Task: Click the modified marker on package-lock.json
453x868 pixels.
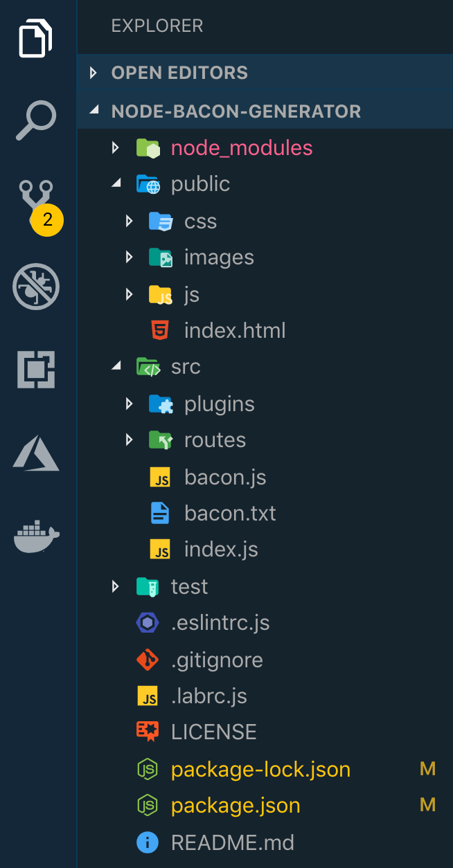Action: pos(427,768)
